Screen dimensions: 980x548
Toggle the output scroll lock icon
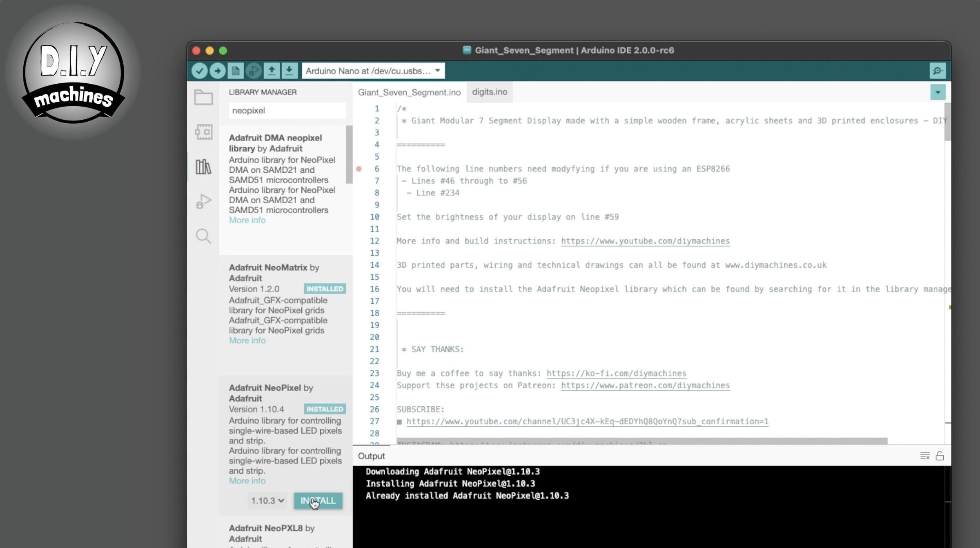[x=940, y=456]
